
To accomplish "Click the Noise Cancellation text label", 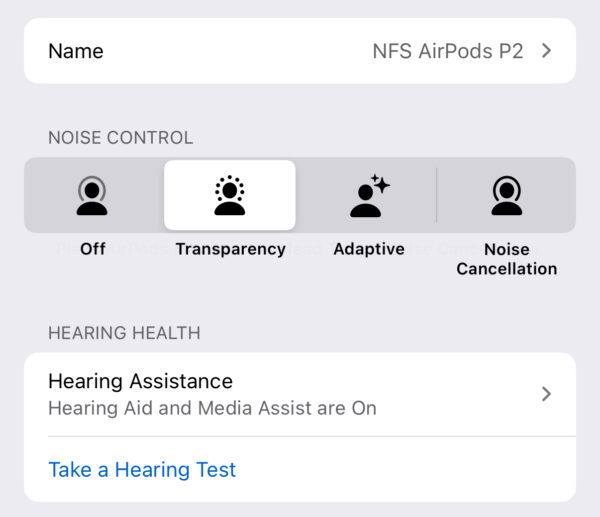I will pos(506,259).
